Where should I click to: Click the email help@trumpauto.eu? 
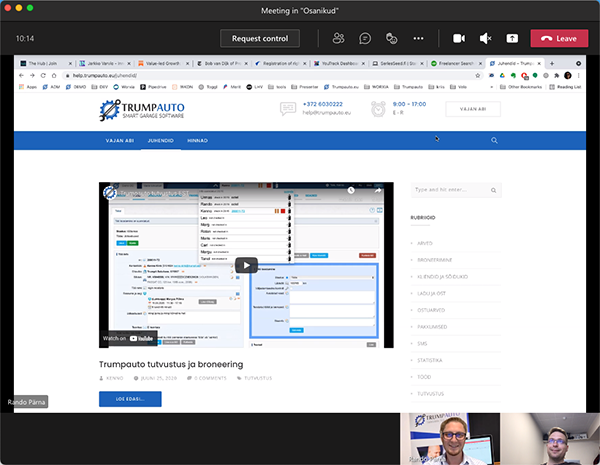(x=326, y=113)
